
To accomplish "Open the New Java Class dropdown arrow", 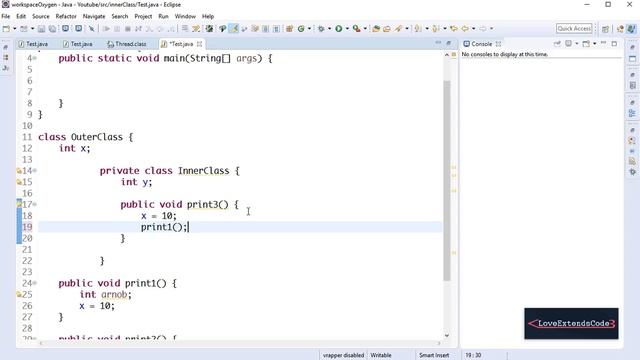I will pyautogui.click(x=309, y=29).
